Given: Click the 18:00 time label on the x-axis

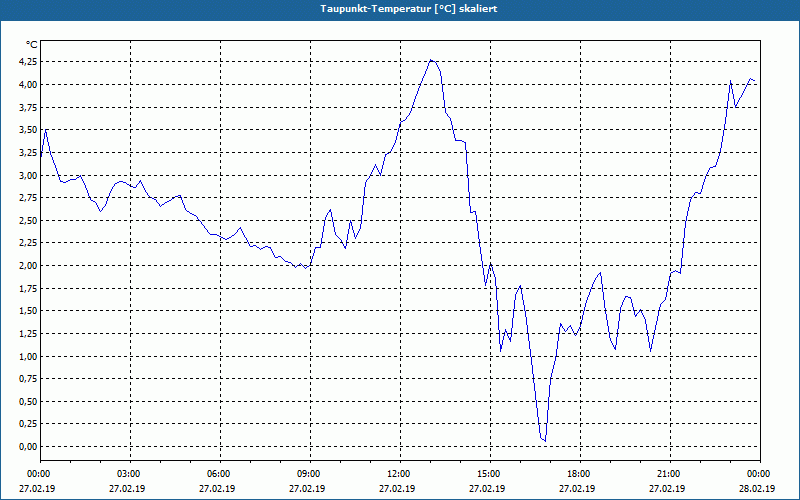Looking at the screenshot, I should 580,474.
